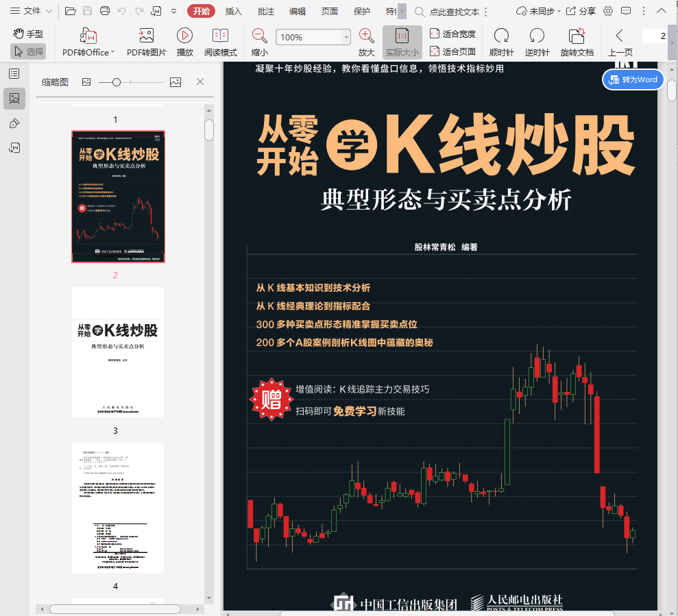Switch to the 页面 tab
Screen dimensions: 678x616
(x=330, y=11)
